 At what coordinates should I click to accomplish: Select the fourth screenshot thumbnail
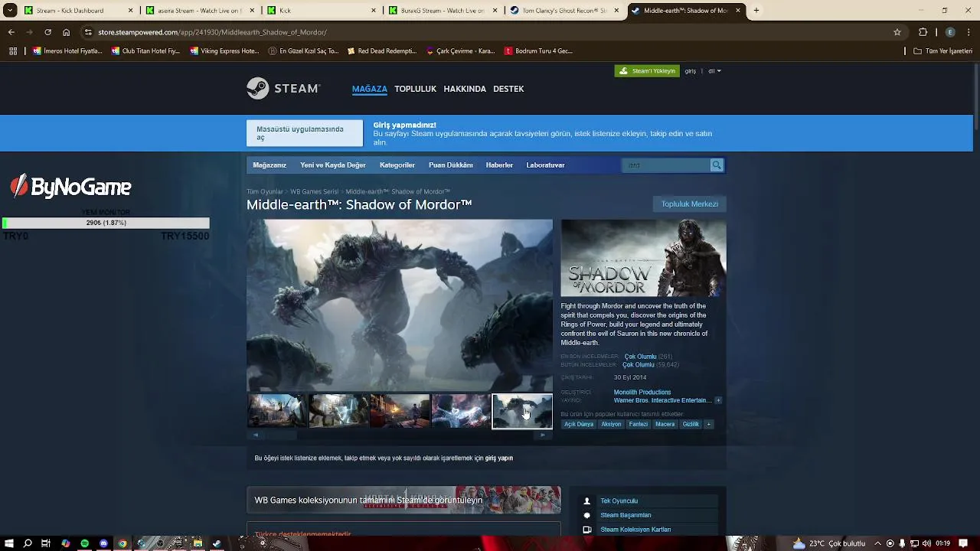pyautogui.click(x=460, y=412)
